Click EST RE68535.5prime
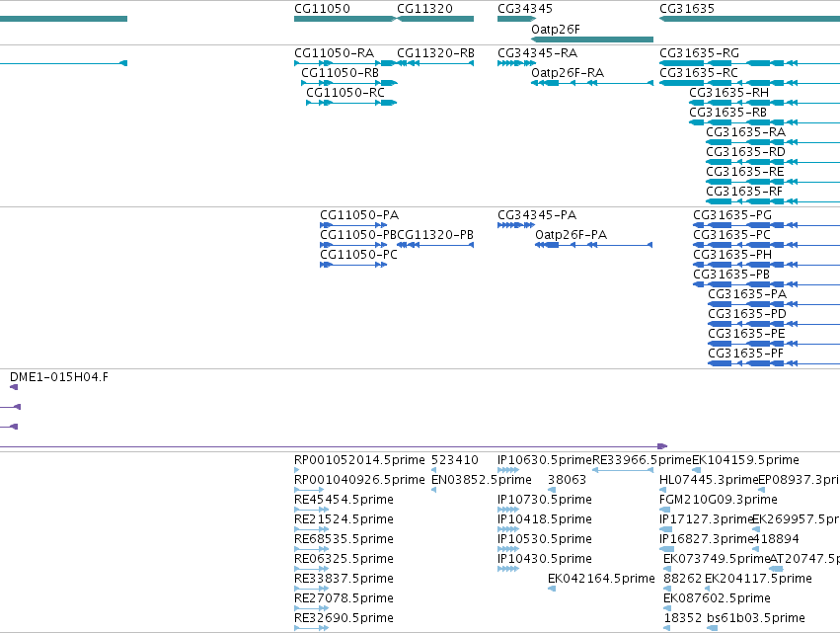840x633 pixels. (x=344, y=540)
